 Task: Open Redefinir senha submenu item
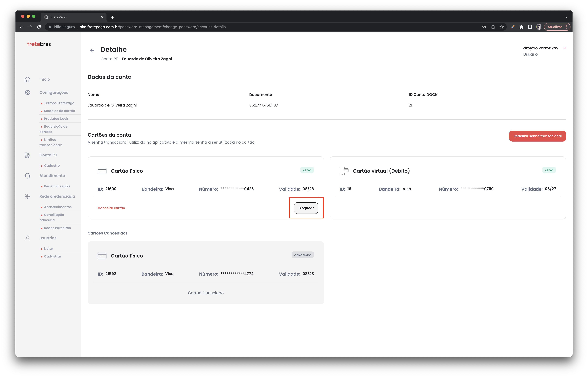click(x=57, y=186)
